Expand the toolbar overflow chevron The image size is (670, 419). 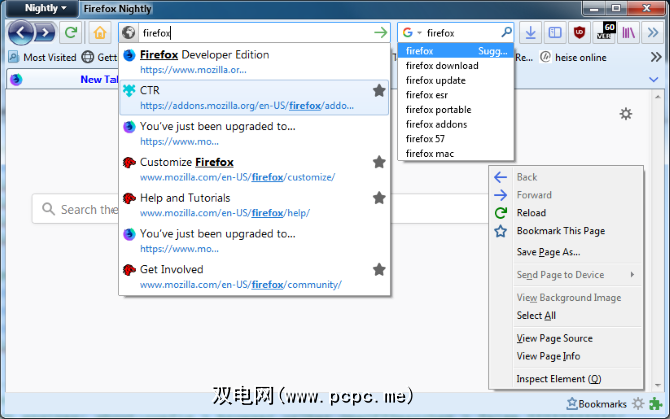pos(652,32)
